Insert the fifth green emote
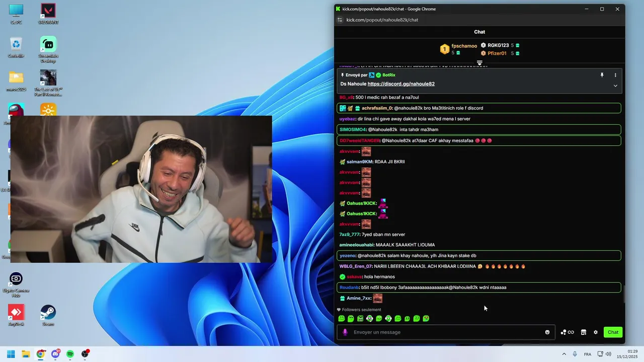644x362 pixels. click(379, 318)
